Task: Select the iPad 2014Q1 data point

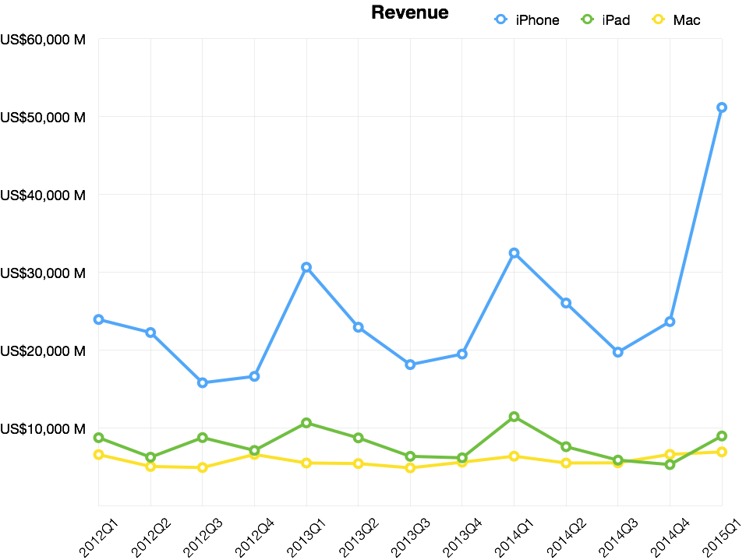Action: click(514, 417)
